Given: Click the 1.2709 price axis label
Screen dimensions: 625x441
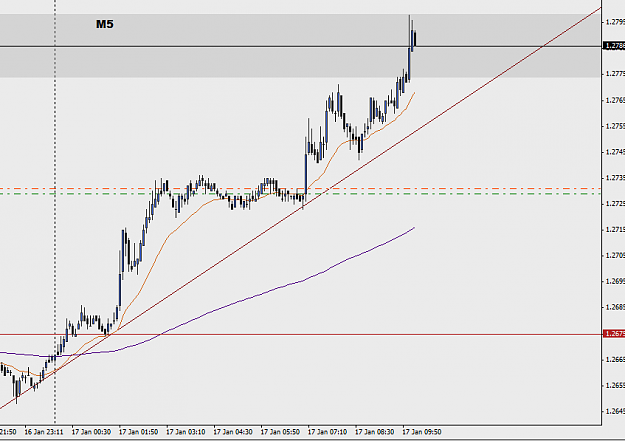Looking at the screenshot, I should [x=615, y=256].
